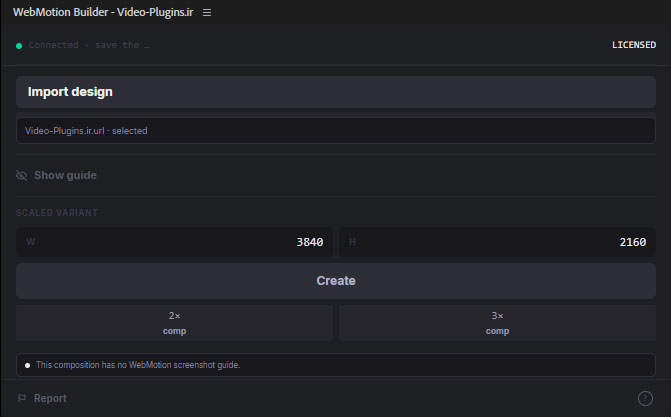Click the Import design button
The image size is (671, 417).
[336, 92]
